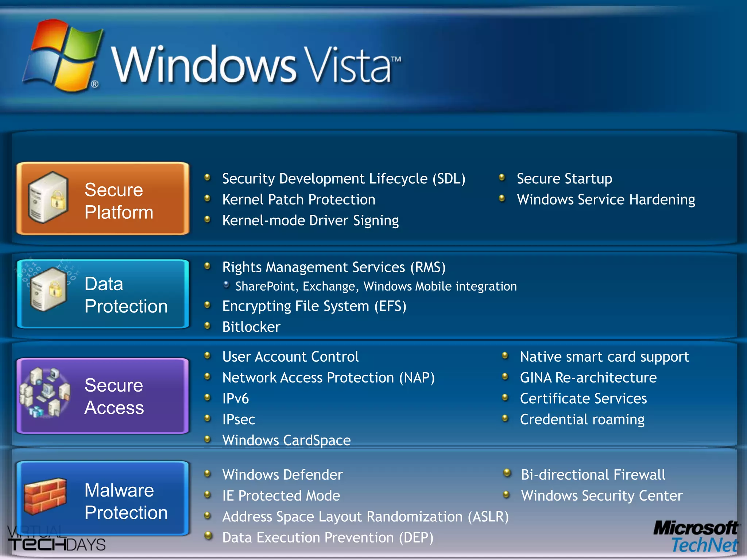Click the Windows Vista title text
The height and width of the screenshot is (560, 747).
pyautogui.click(x=256, y=66)
